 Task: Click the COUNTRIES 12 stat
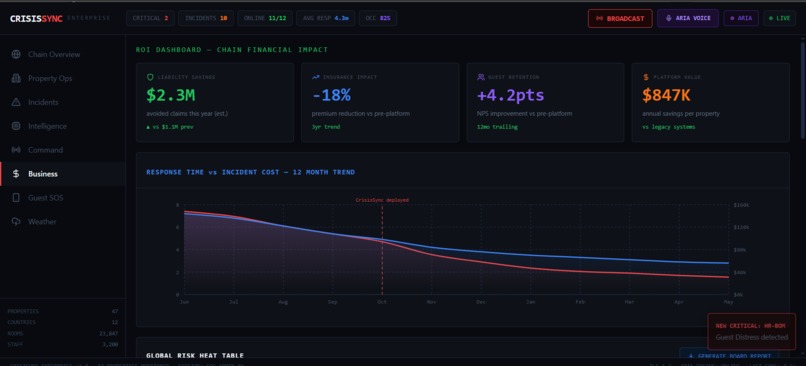click(63, 322)
